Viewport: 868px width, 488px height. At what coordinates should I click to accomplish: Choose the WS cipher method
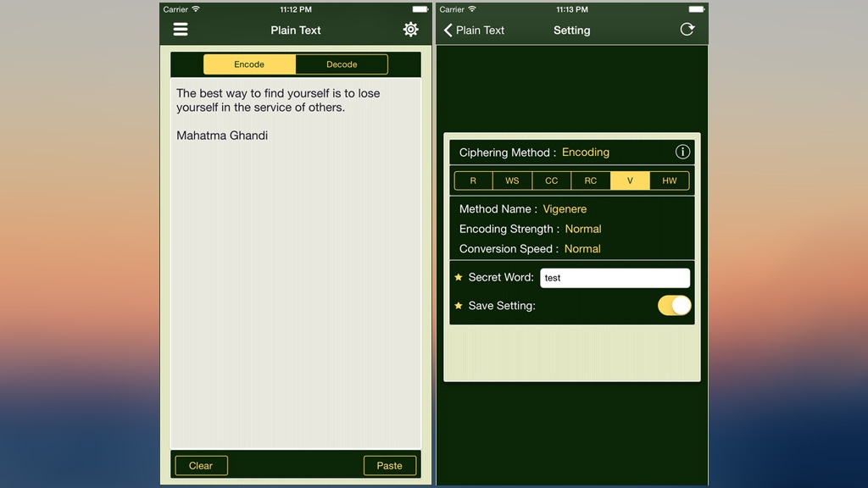click(512, 180)
